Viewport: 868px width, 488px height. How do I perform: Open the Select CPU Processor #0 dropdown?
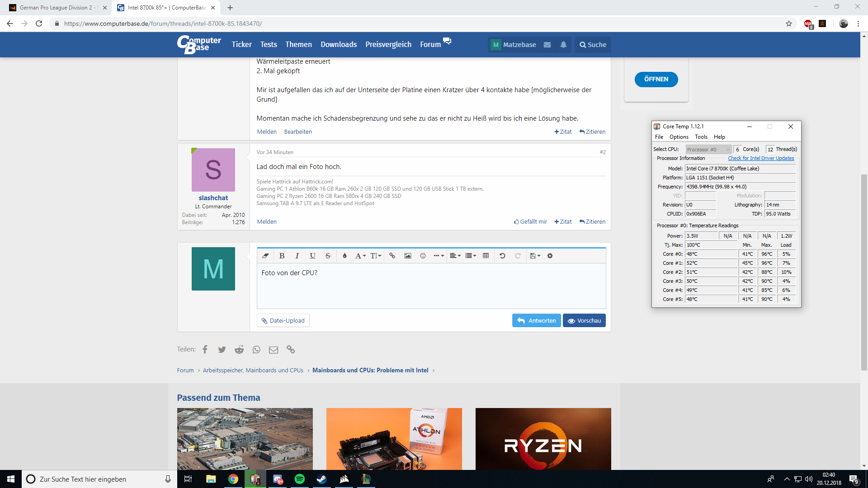click(x=708, y=150)
